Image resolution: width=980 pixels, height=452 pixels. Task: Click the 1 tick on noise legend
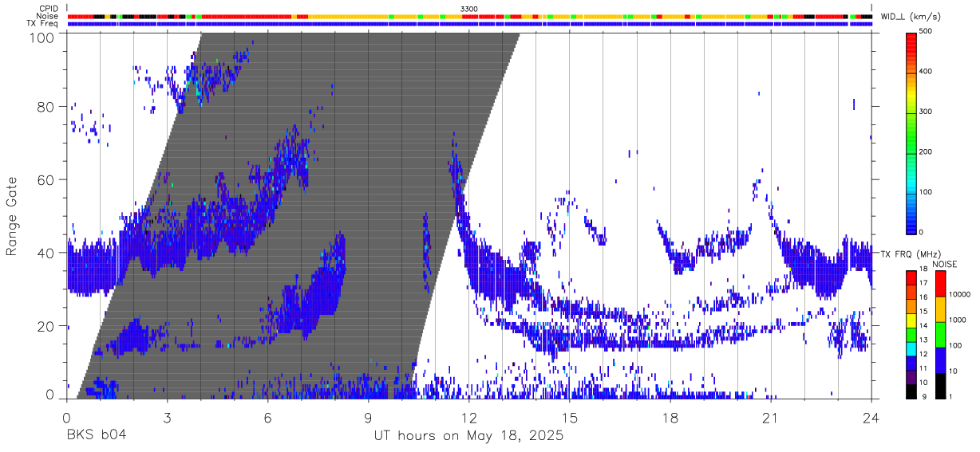pyautogui.click(x=952, y=396)
